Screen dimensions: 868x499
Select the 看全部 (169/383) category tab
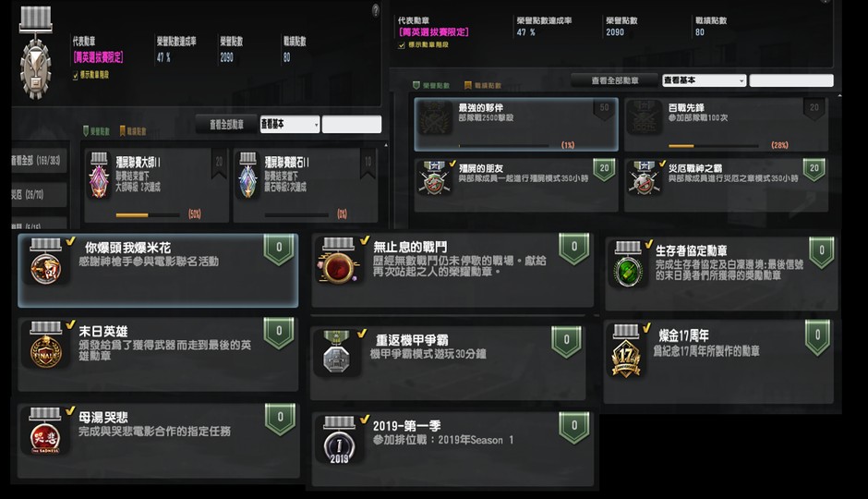click(39, 161)
